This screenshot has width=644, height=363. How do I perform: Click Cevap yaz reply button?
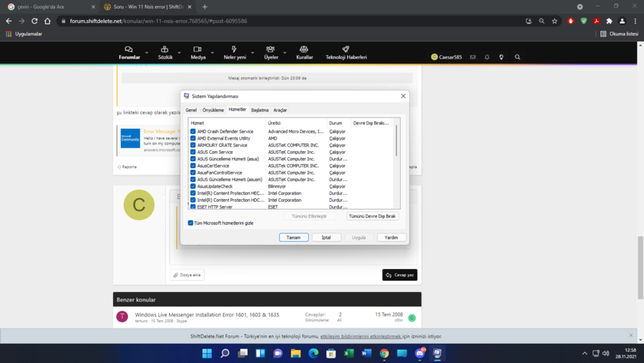(399, 275)
